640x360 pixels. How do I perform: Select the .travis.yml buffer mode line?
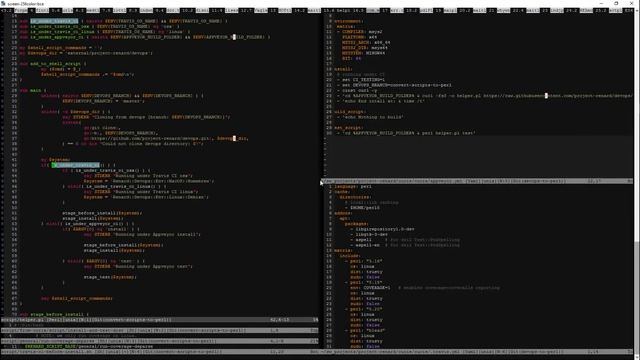[x=478, y=351]
